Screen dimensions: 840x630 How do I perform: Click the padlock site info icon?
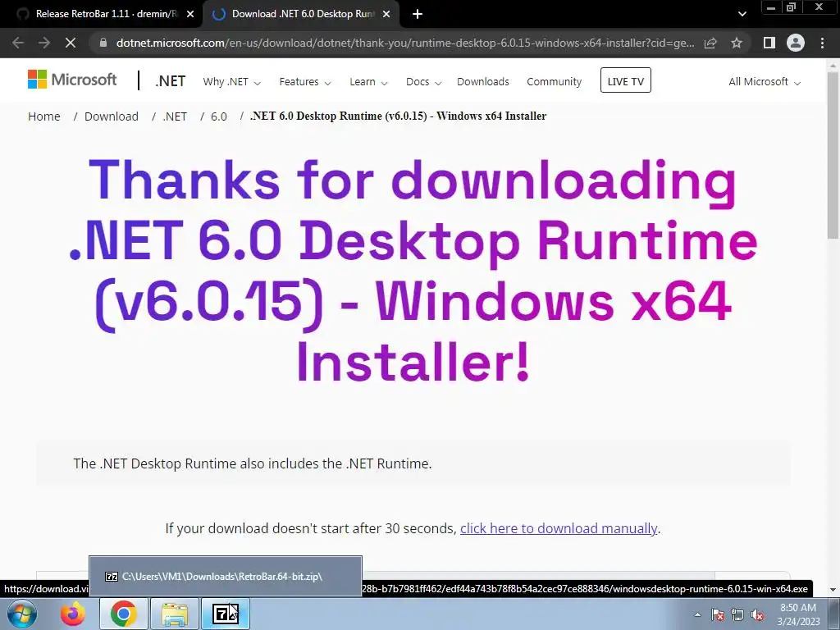(103, 43)
